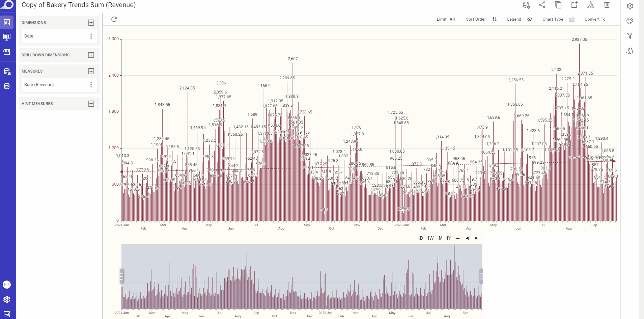
Task: Open Date dimension options menu
Action: pyautogui.click(x=91, y=36)
